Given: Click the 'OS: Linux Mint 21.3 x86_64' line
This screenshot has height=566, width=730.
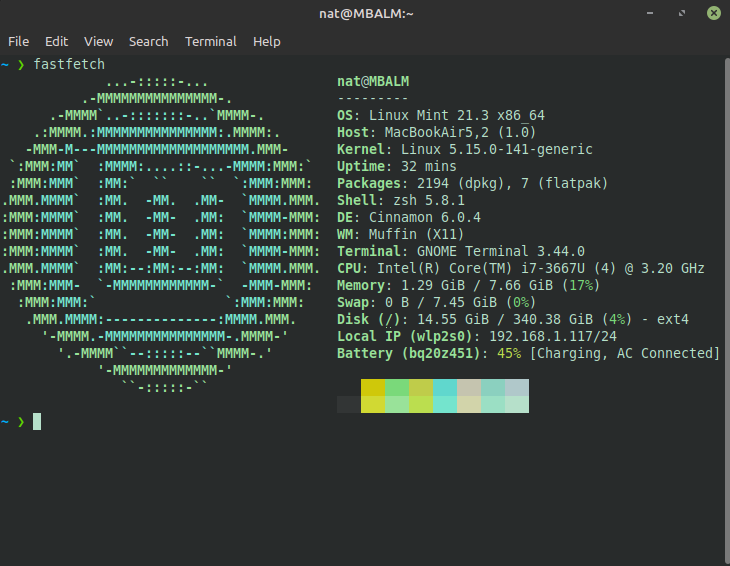Looking at the screenshot, I should point(441,115).
